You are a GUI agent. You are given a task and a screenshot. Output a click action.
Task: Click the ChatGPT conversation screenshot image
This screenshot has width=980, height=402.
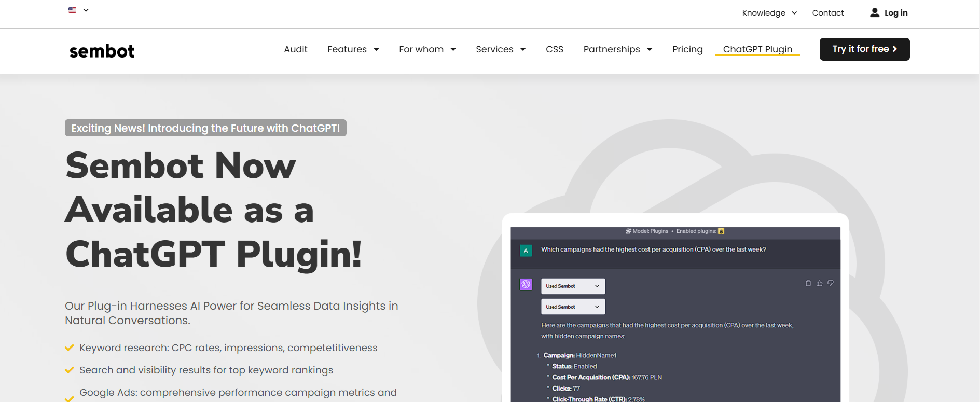point(675,314)
